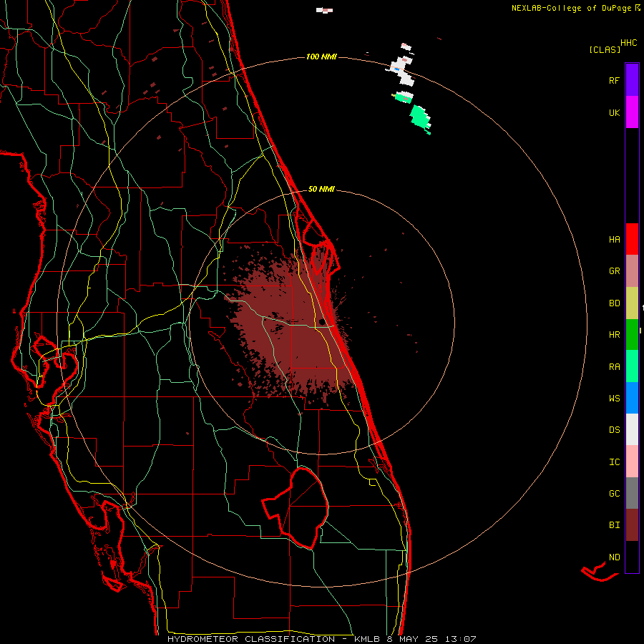Viewport: 644px width, 644px height.
Task: Click the UK magenta legend swatch
Action: click(632, 112)
